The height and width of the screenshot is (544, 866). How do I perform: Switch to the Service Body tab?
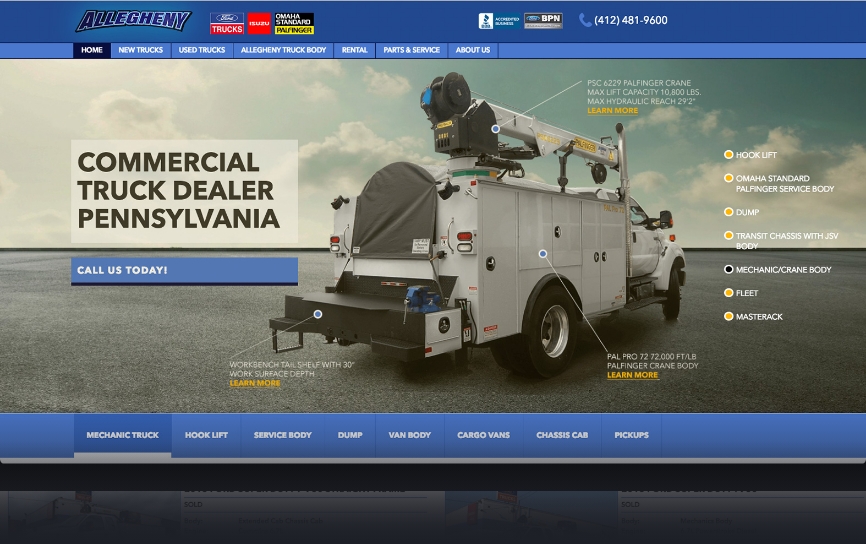283,435
